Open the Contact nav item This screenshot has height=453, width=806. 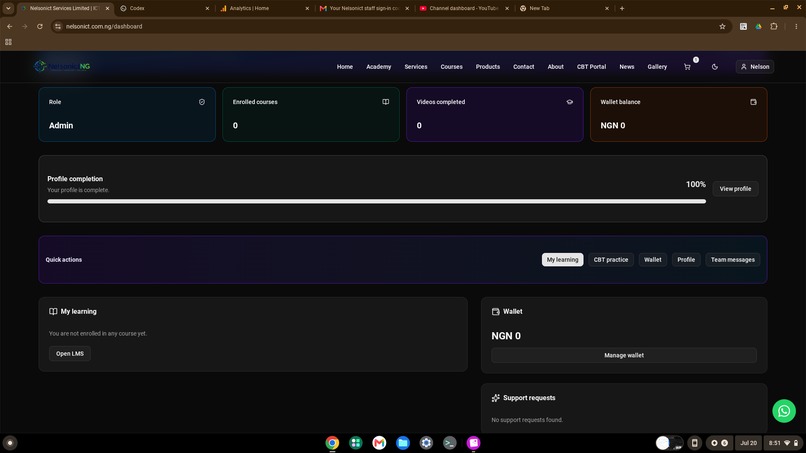tap(523, 67)
